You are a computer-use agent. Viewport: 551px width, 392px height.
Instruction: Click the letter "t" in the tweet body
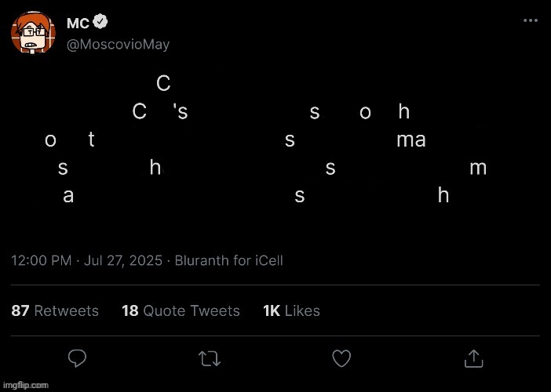(x=92, y=140)
